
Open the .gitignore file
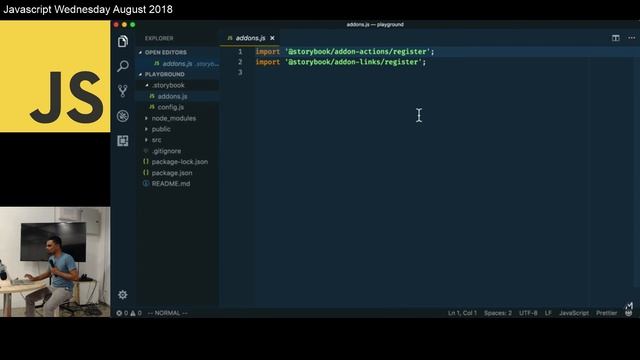tap(166, 151)
